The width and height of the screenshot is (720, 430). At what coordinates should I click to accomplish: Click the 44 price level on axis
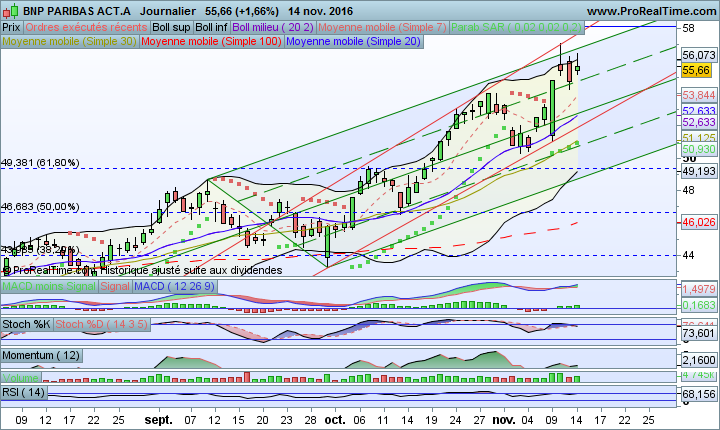pos(688,255)
